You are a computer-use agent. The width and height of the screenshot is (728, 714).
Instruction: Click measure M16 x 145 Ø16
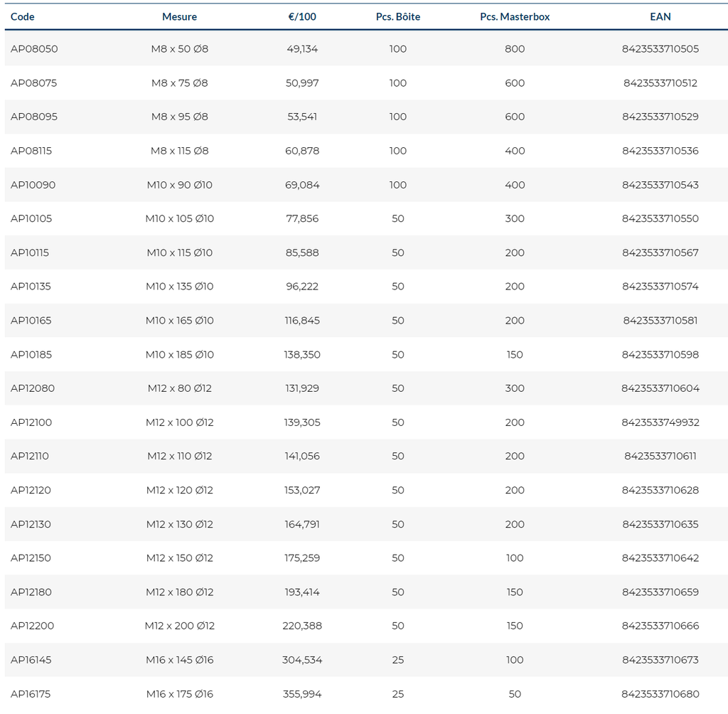coord(180,660)
